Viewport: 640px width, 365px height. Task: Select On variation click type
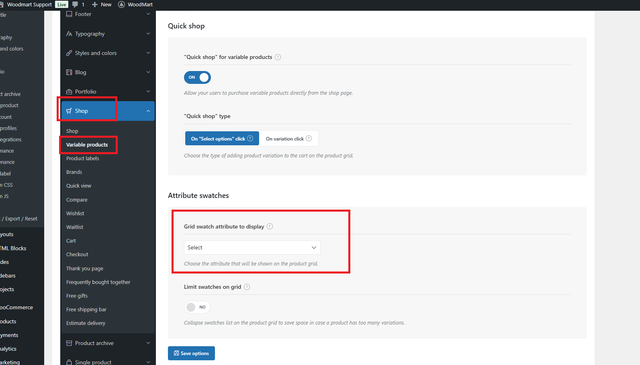(x=289, y=138)
